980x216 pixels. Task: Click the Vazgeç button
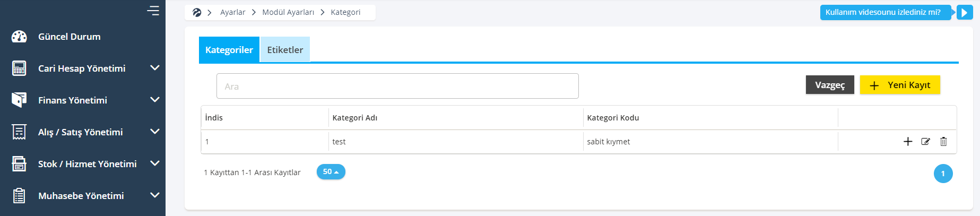[x=830, y=85]
